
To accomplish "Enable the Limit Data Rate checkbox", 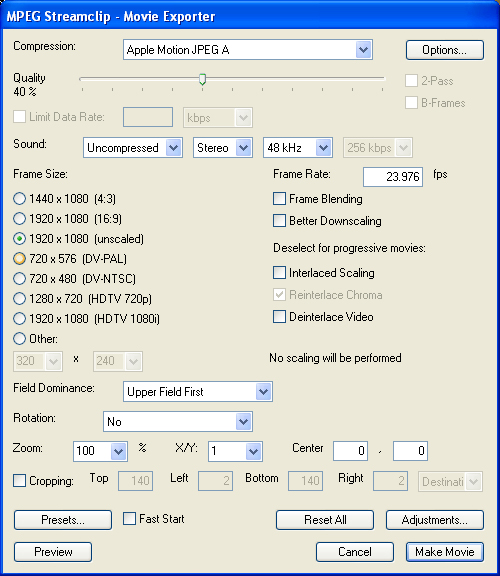I will (x=19, y=117).
